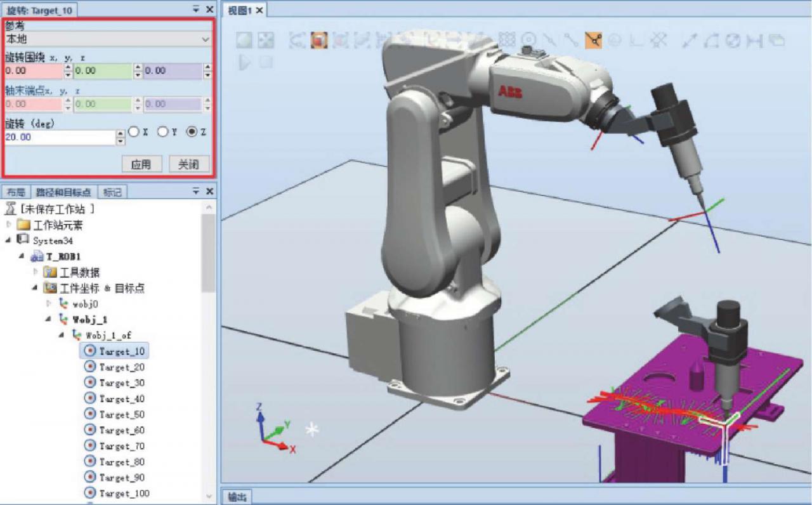Click the 旋转: Target_10 panel tab
Image resolution: width=812 pixels, height=505 pixels.
coord(39,10)
